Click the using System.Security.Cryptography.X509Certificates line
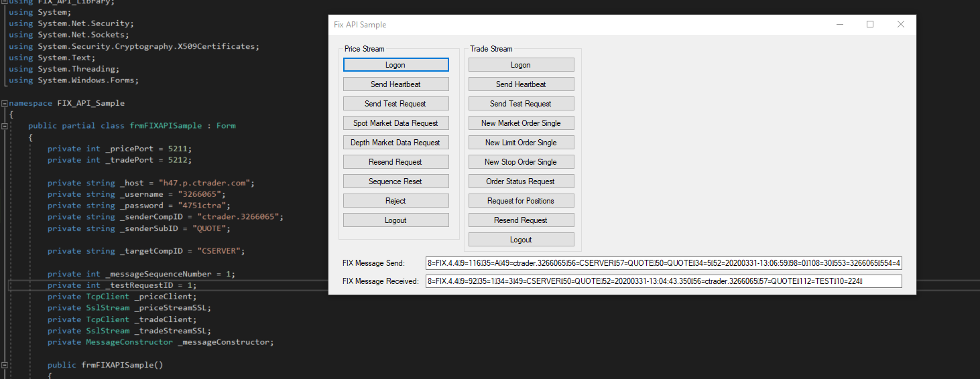Image resolution: width=980 pixels, height=379 pixels. [x=134, y=46]
